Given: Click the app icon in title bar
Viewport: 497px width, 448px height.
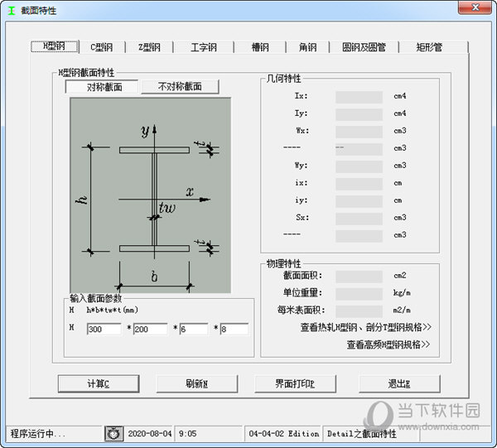Looking at the screenshot, I should 10,7.
